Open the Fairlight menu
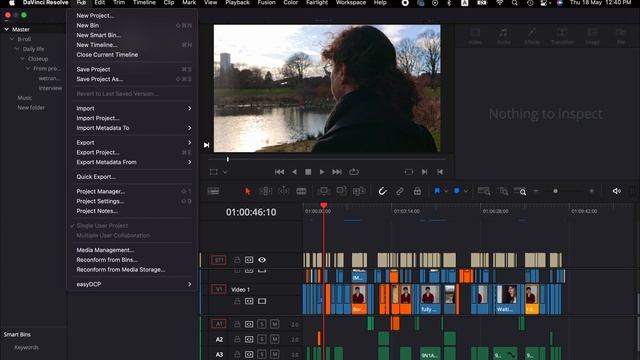 tap(317, 3)
